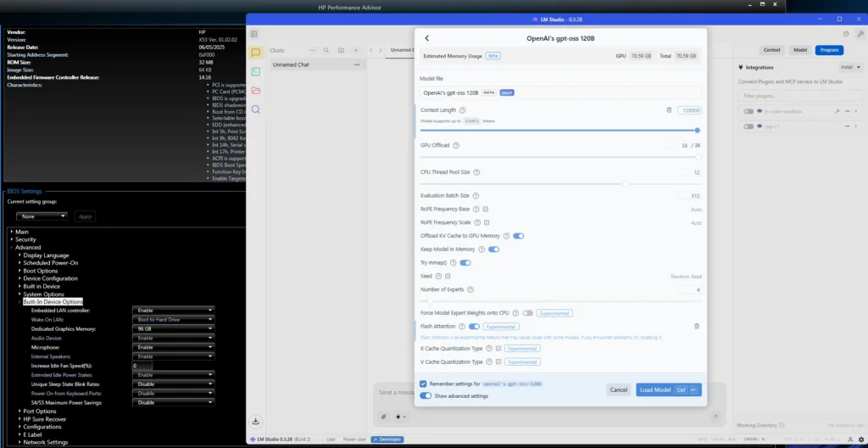Create new chat with plus icon
Viewport: 868px width, 448px height.
point(356,51)
